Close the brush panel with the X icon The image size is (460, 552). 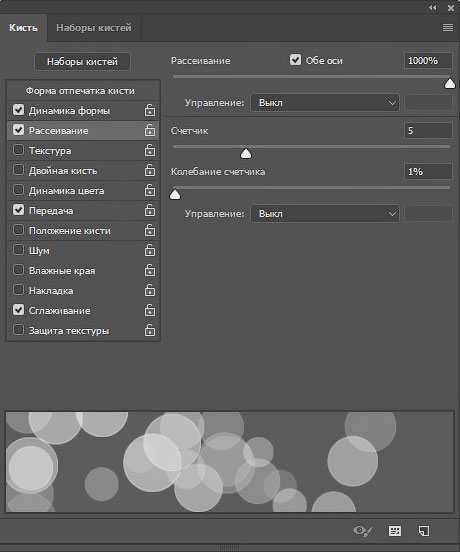(x=451, y=8)
